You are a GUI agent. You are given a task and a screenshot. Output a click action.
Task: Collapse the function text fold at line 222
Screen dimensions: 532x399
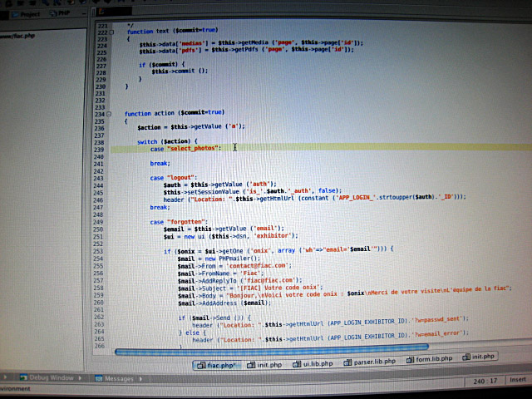point(111,32)
